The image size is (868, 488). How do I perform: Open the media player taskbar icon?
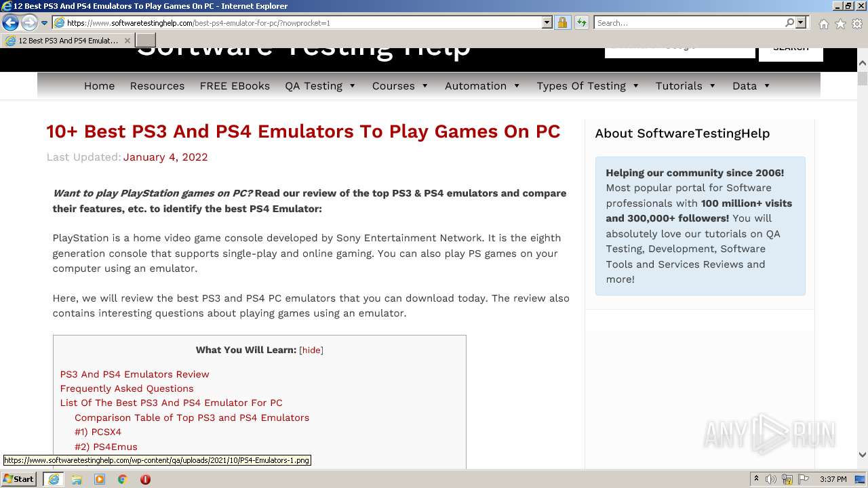point(100,479)
